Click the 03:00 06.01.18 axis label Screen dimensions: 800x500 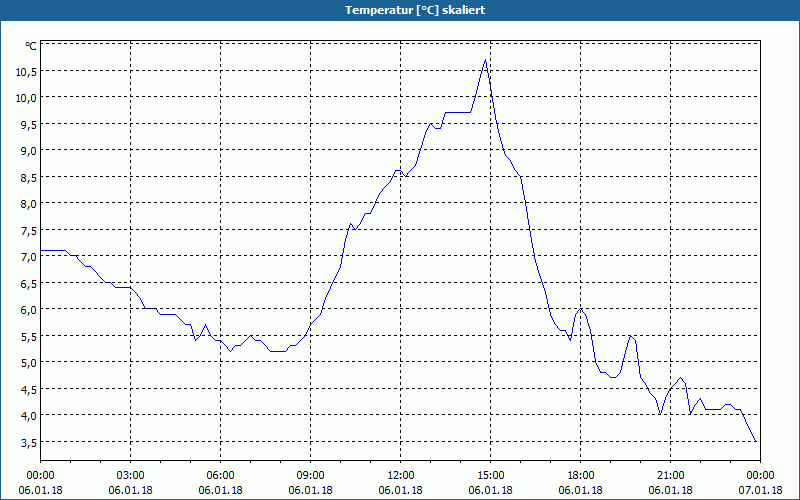131,483
